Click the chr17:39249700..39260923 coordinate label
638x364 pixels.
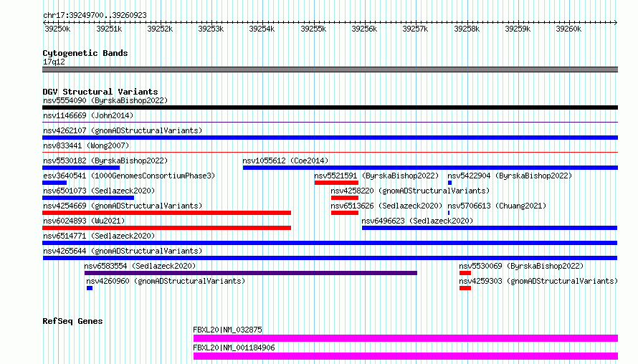point(95,15)
